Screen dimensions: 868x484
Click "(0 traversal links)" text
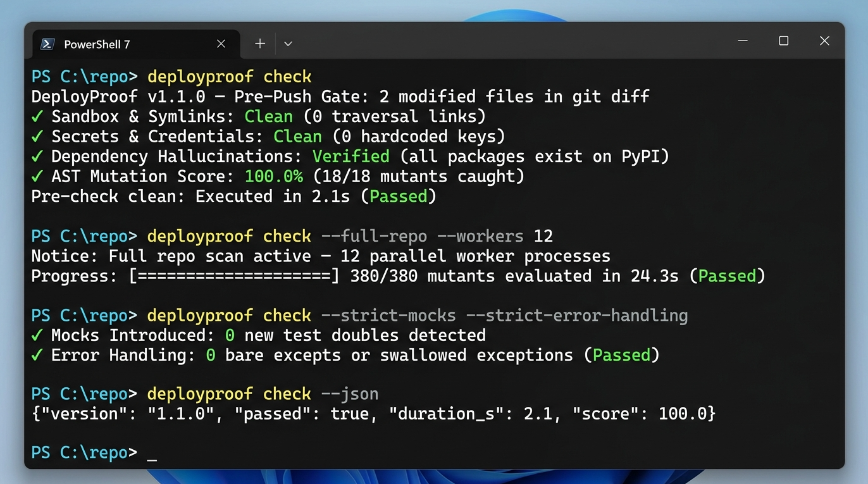[x=395, y=117]
